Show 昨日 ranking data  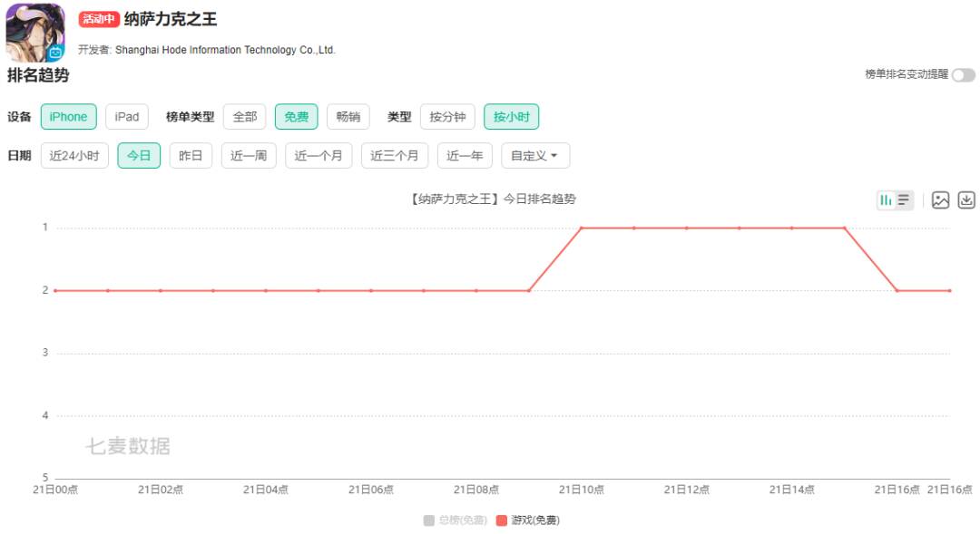pos(191,156)
